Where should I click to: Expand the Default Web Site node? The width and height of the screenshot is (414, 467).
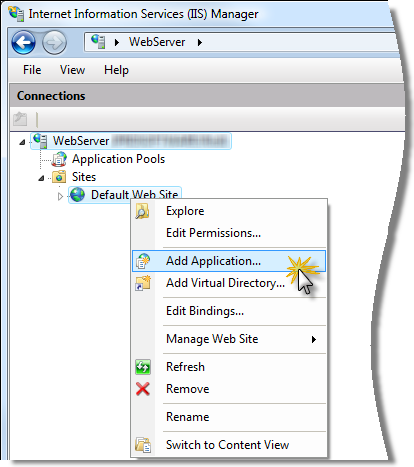coord(60,196)
